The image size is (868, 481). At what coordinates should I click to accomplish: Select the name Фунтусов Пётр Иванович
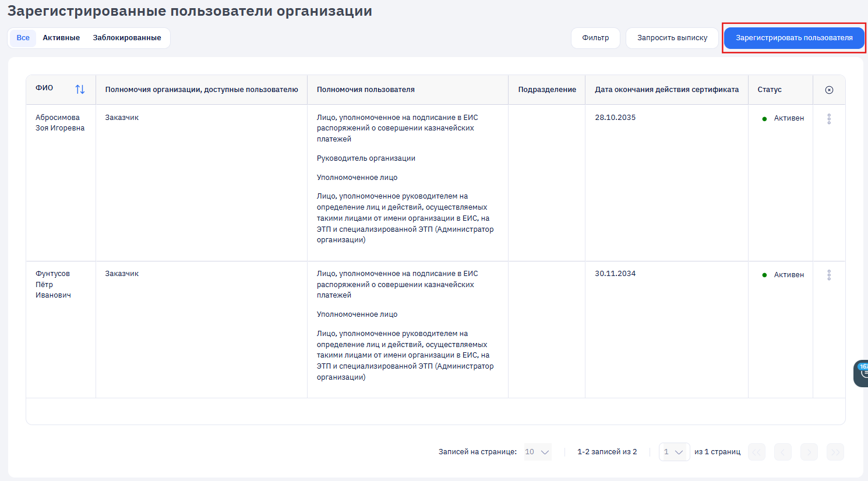click(53, 284)
